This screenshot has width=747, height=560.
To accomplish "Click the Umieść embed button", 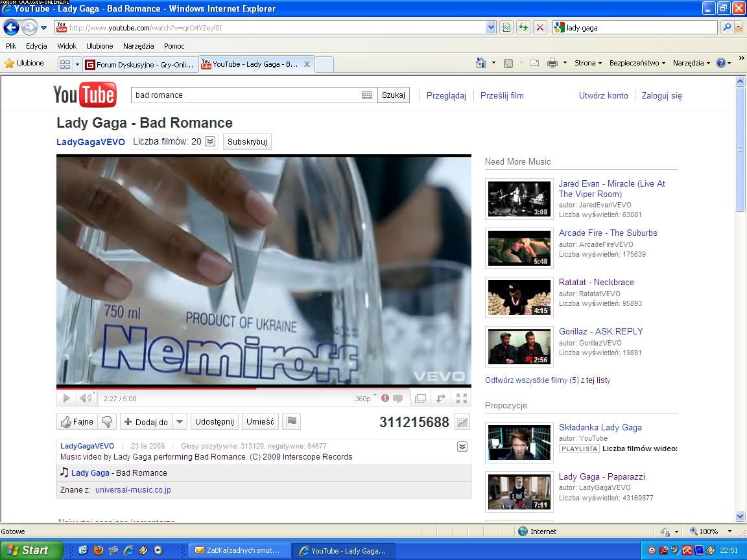I will tap(260, 422).
